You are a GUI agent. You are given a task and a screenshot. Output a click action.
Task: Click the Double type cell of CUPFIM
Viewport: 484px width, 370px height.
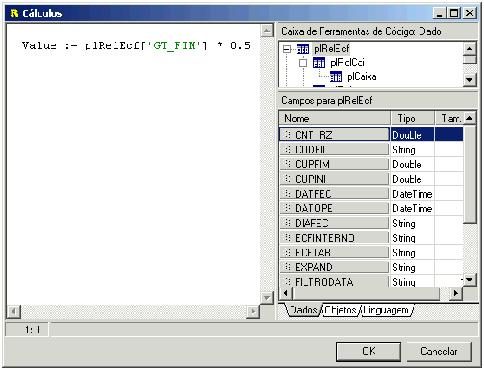[x=412, y=164]
